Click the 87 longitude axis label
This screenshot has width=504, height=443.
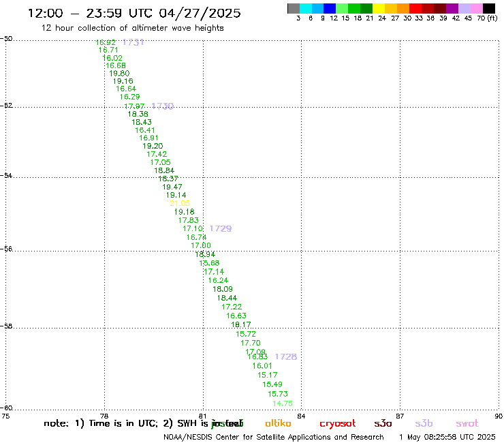tap(400, 416)
